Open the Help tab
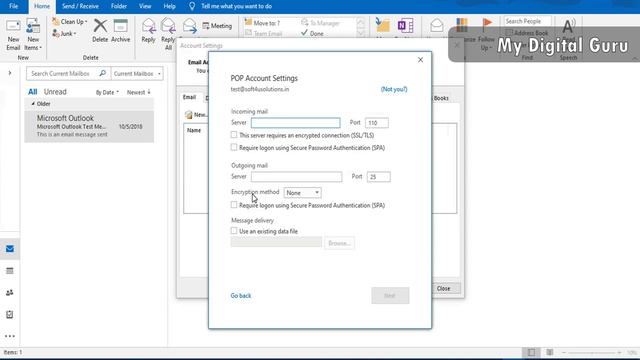Viewport: 640px width, 360px height. click(x=169, y=6)
